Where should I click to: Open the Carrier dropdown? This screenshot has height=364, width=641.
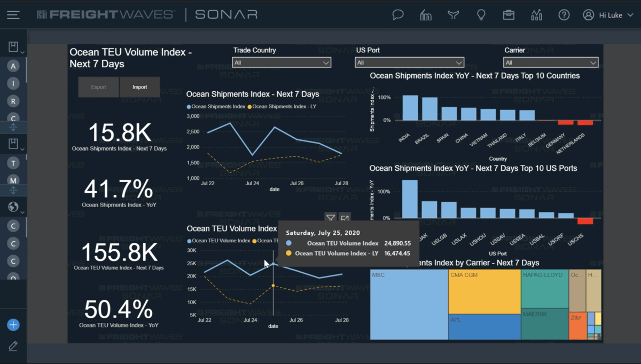tap(551, 62)
